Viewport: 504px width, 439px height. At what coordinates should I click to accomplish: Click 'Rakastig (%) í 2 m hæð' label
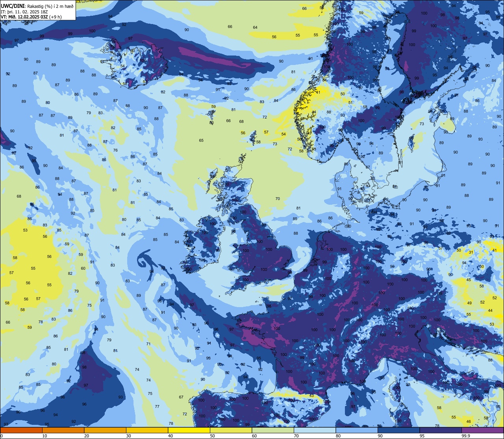[x=50, y=6]
